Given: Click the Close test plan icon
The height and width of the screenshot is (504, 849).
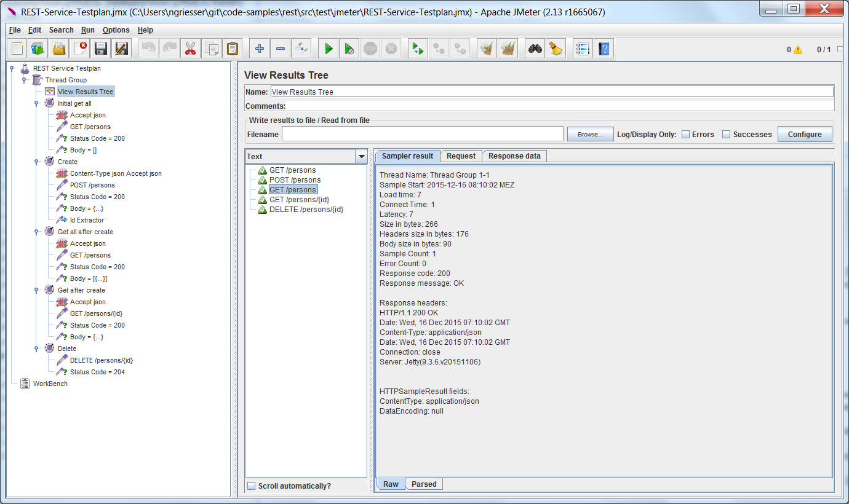Looking at the screenshot, I should (80, 49).
